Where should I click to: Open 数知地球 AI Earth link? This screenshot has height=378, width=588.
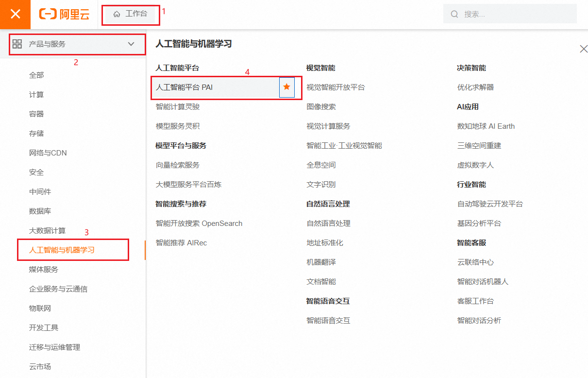tap(486, 126)
